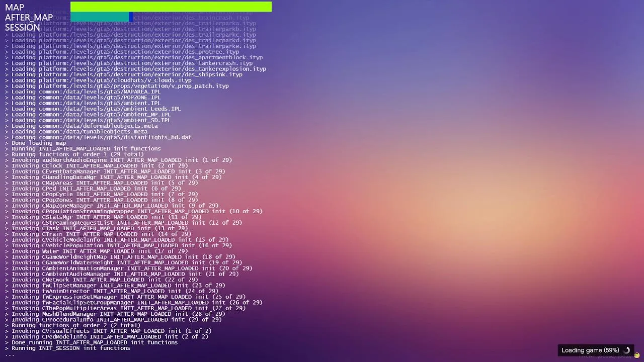This screenshot has height=362, width=644.
Task: Click the deformableobjects.meta log line
Action: [x=82, y=126]
